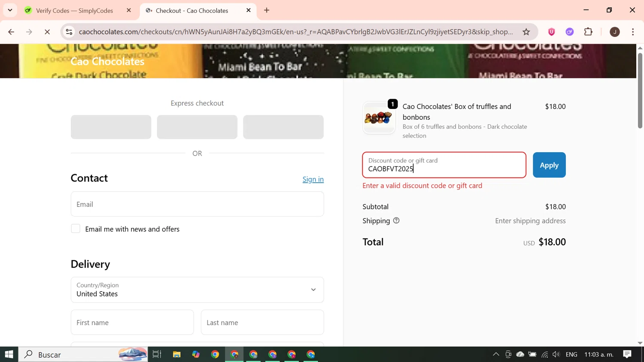Open Task View from the taskbar

pos(157,354)
